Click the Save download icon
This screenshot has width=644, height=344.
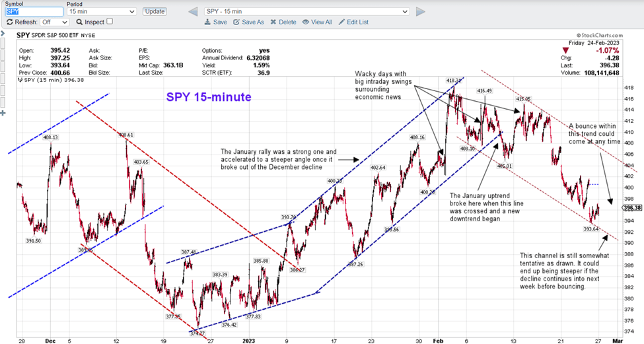click(208, 22)
